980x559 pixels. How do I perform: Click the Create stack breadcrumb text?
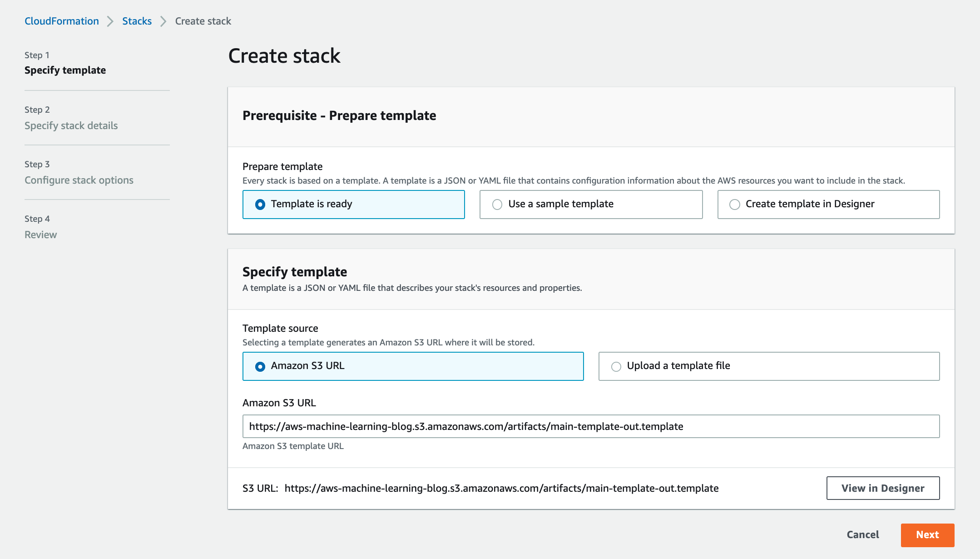coord(203,21)
